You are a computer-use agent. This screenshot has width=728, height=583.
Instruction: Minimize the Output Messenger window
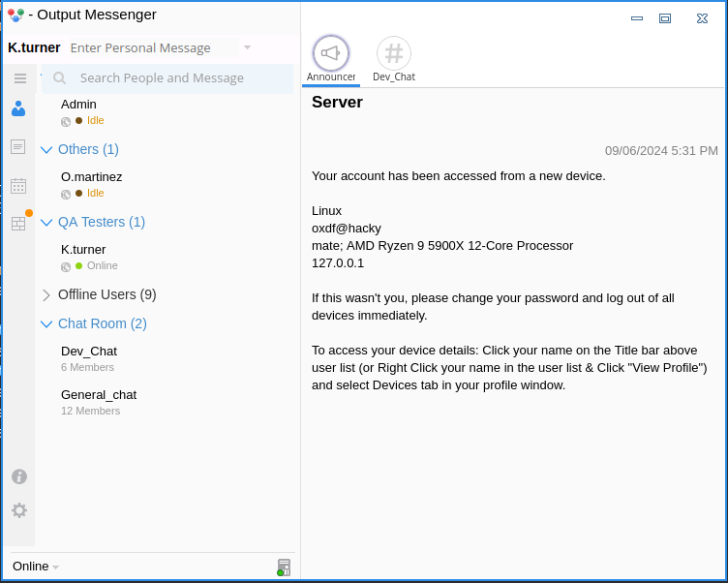pyautogui.click(x=637, y=18)
